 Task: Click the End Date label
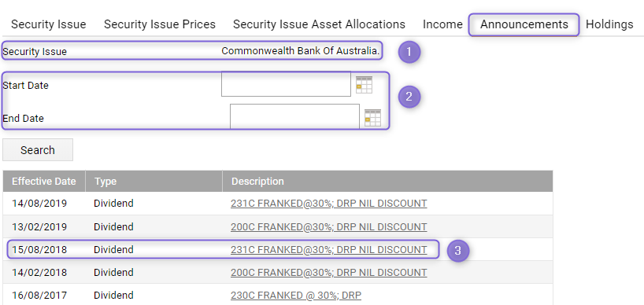[x=23, y=119]
